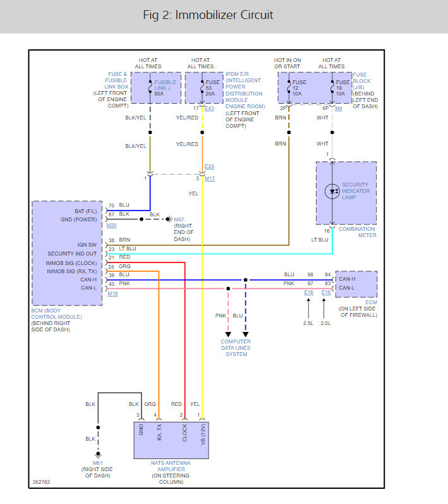This screenshot has width=448, height=504.
Task: Click the M61 ground symbol
Action: tap(98, 455)
